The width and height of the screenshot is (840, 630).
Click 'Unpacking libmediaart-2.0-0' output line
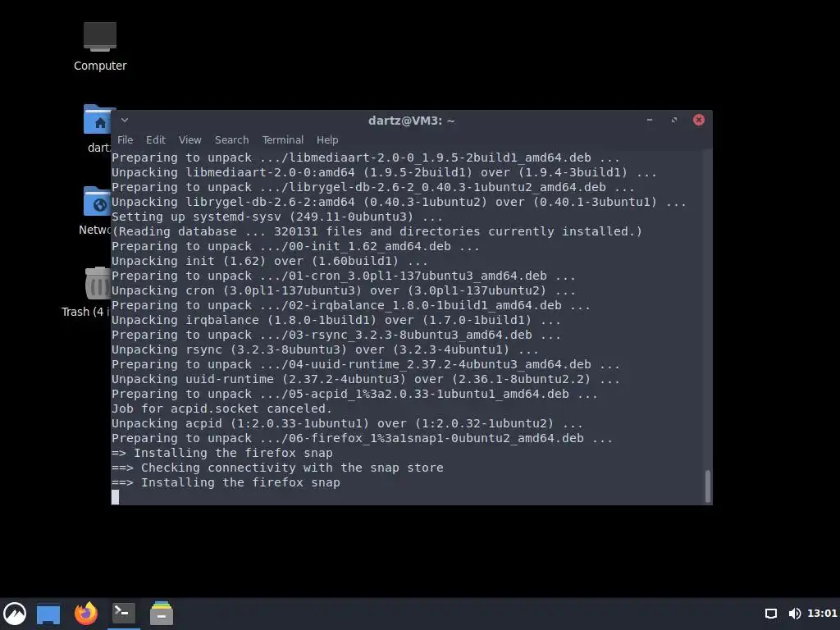pos(384,172)
